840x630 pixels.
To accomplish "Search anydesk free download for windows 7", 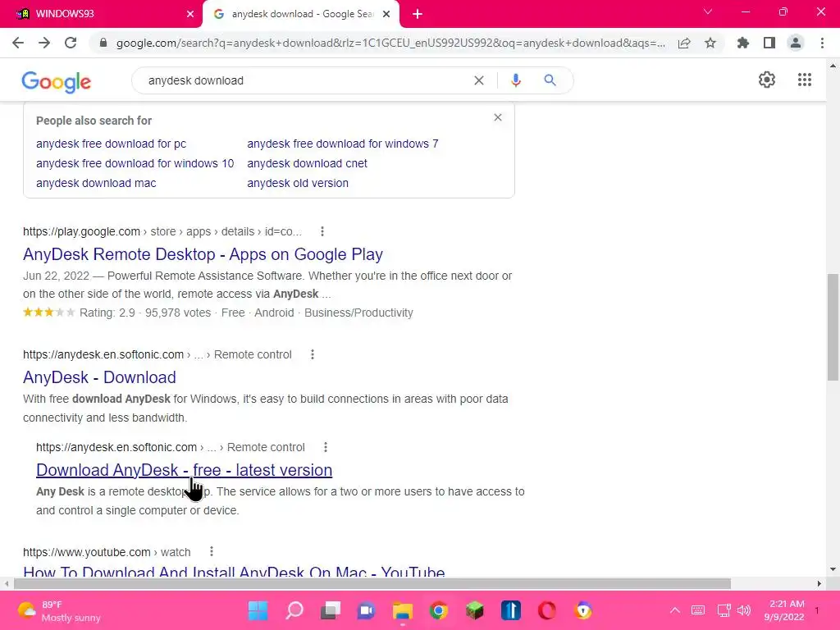I will [x=343, y=144].
